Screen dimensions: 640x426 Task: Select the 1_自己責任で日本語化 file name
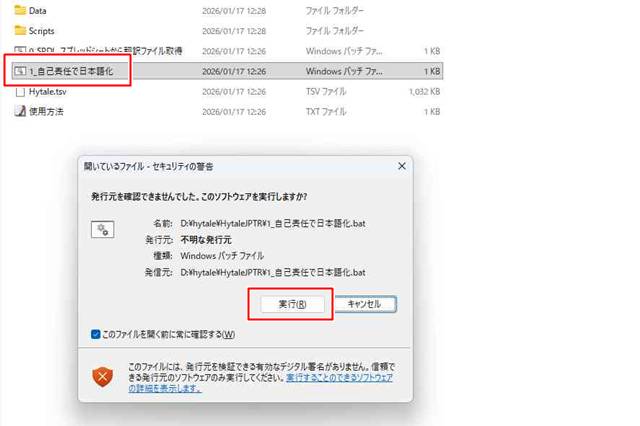[71, 71]
